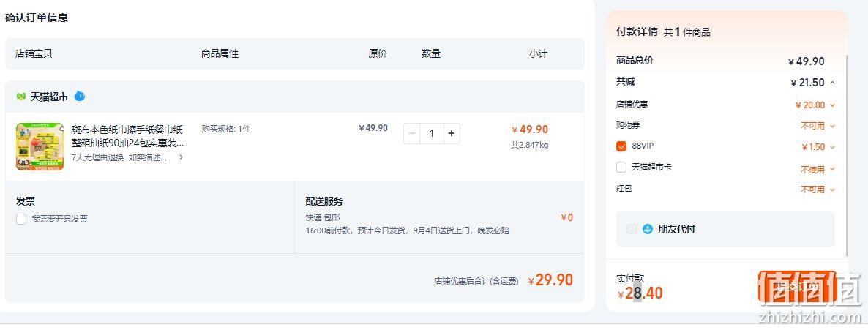Toggle the 朋友代付 checkbox

pos(632,229)
